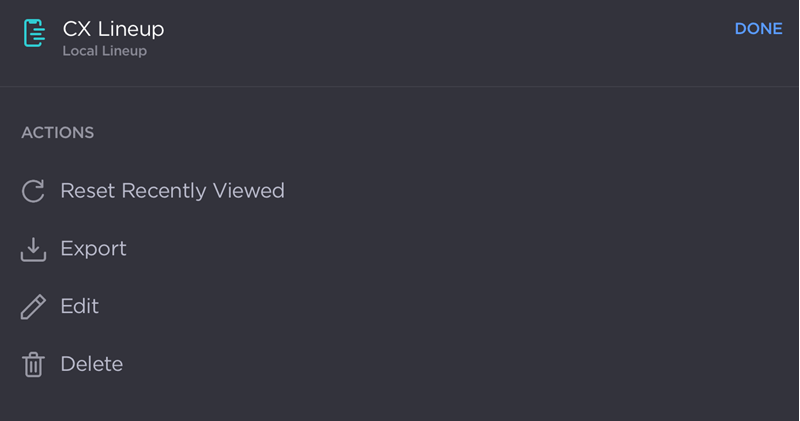Image resolution: width=800 pixels, height=421 pixels.
Task: Delete the CX Lineup via Delete text
Action: pos(91,365)
